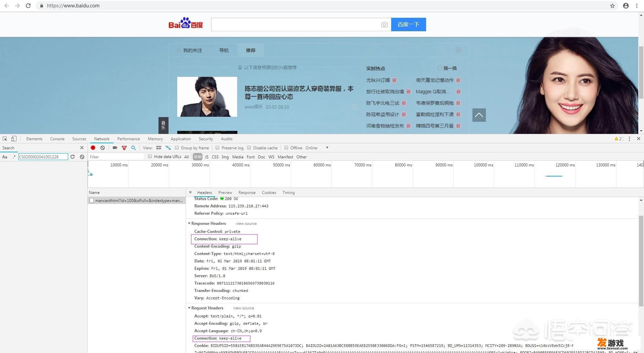644x353 pixels.
Task: Click the browser forward arrow
Action: [x=17, y=6]
